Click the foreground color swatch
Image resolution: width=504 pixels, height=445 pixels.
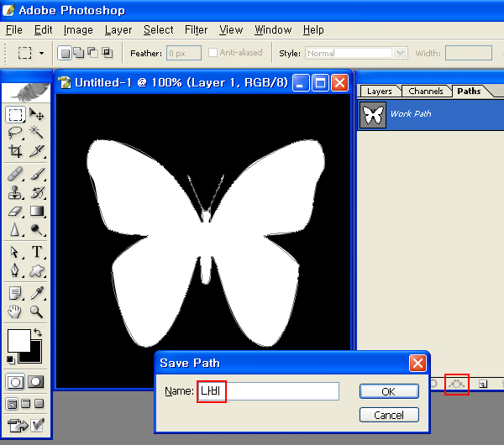click(18, 340)
